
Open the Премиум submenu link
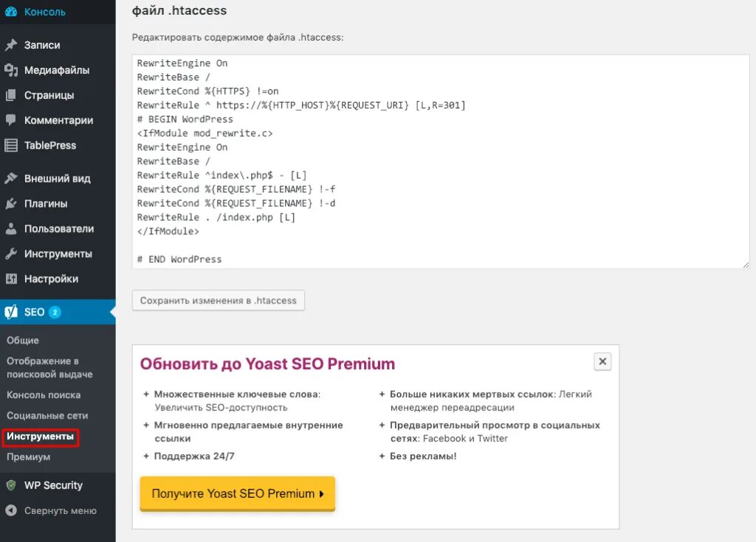click(29, 457)
